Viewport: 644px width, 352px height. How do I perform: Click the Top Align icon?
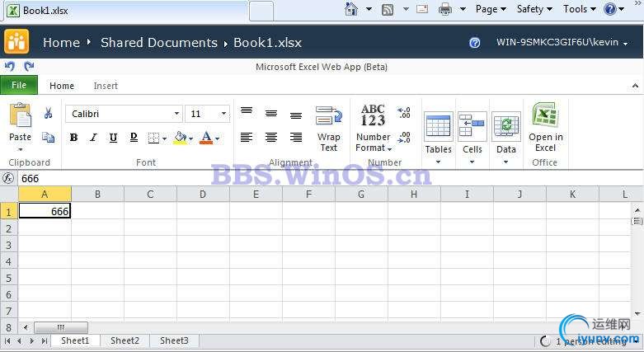(x=247, y=111)
